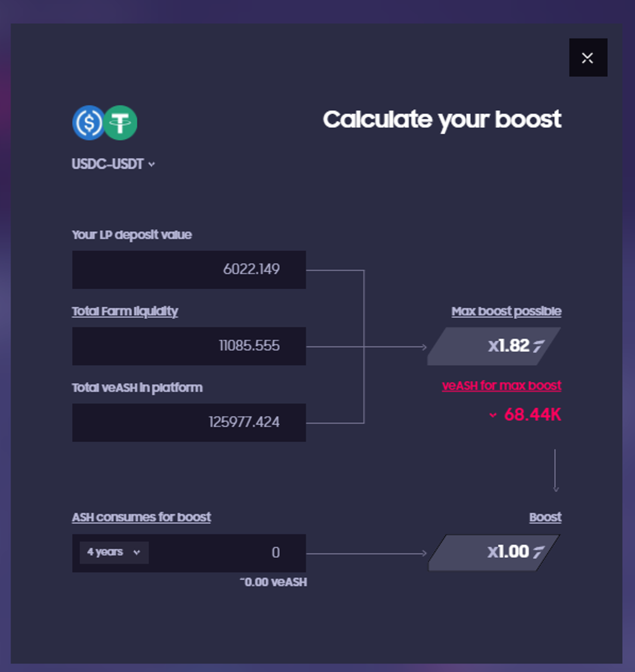Close the boost calculator dialog

[588, 57]
